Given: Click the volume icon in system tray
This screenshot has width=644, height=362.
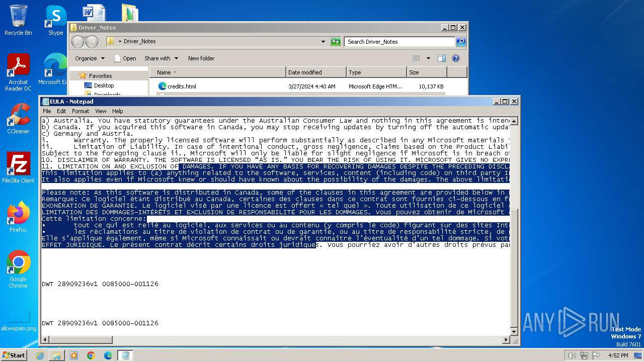Looking at the screenshot, I should click(x=572, y=355).
